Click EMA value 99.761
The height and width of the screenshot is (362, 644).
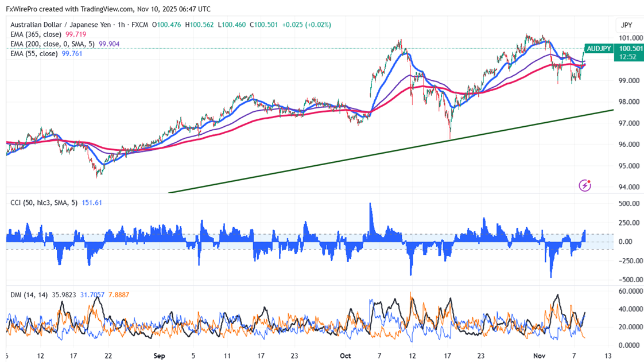(72, 54)
